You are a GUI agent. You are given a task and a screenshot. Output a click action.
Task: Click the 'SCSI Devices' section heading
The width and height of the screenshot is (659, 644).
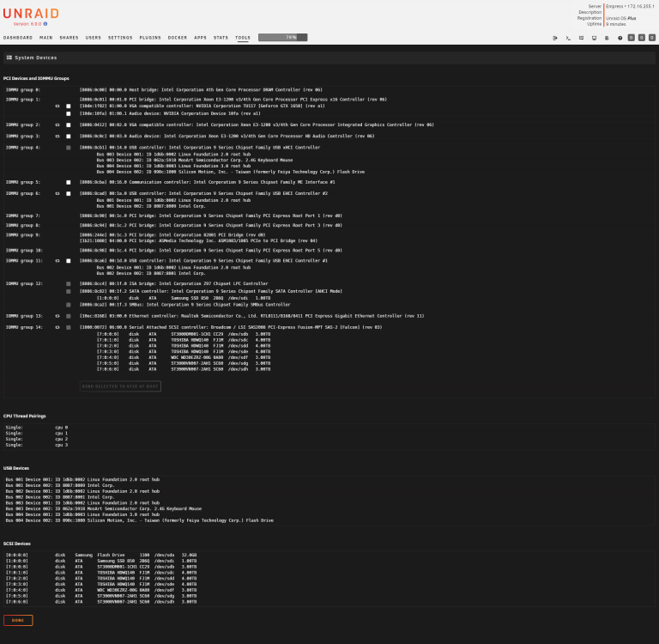click(17, 544)
